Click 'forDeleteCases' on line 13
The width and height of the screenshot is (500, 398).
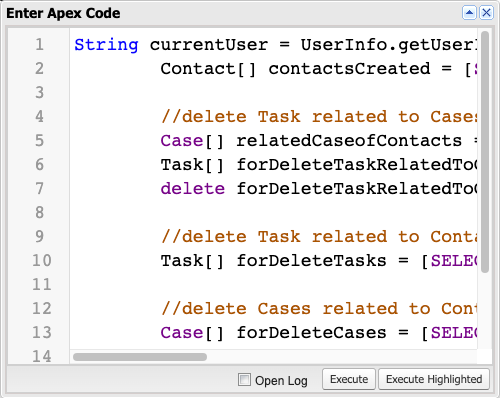click(x=311, y=333)
